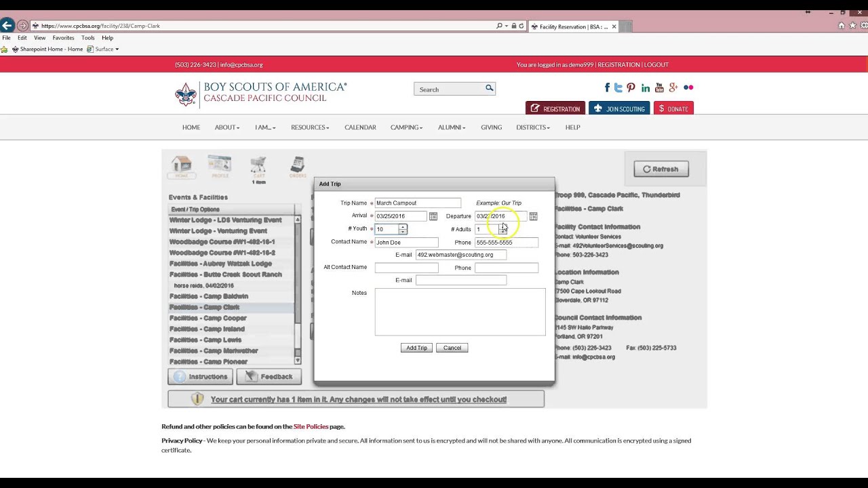Click the Refresh button
Screen dimensions: 868x488
(x=661, y=169)
